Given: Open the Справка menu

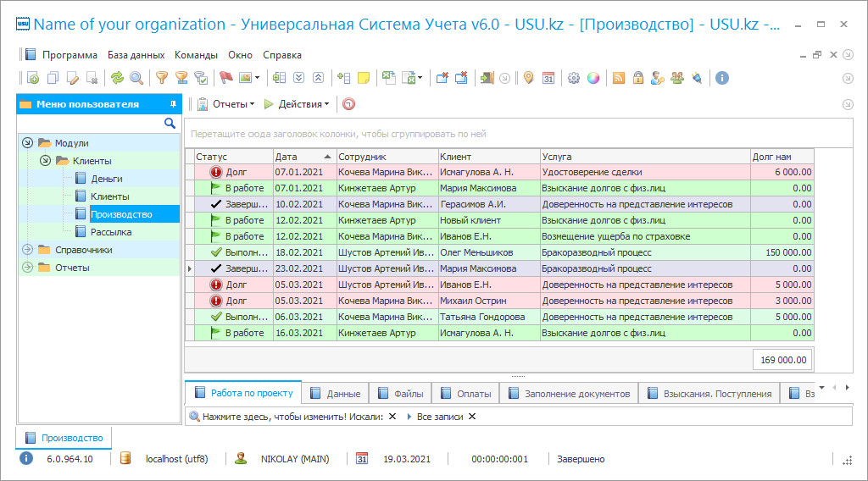Looking at the screenshot, I should (x=281, y=55).
